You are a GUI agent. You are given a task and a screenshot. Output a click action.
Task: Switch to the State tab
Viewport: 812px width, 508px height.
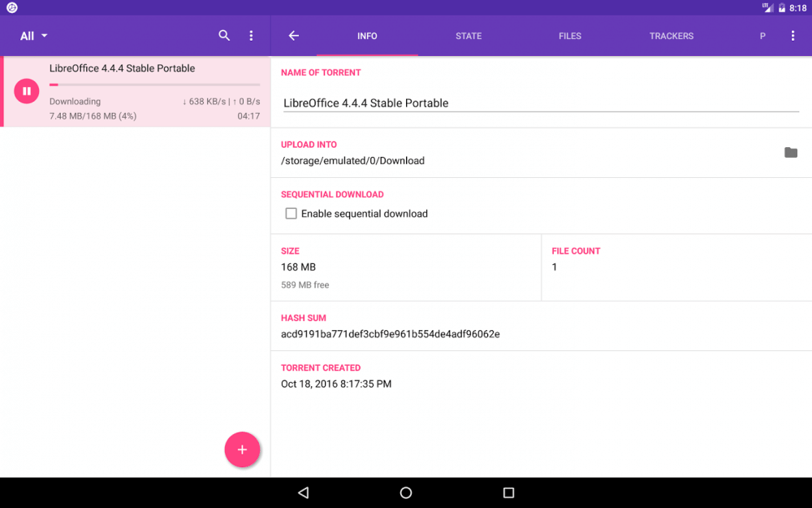[469, 36]
